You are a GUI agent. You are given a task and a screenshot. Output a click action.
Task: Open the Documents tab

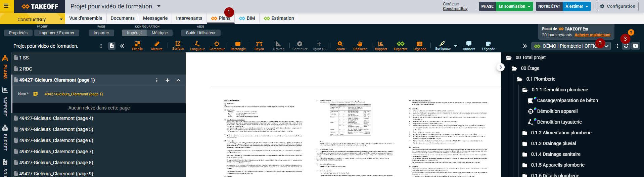tap(123, 18)
